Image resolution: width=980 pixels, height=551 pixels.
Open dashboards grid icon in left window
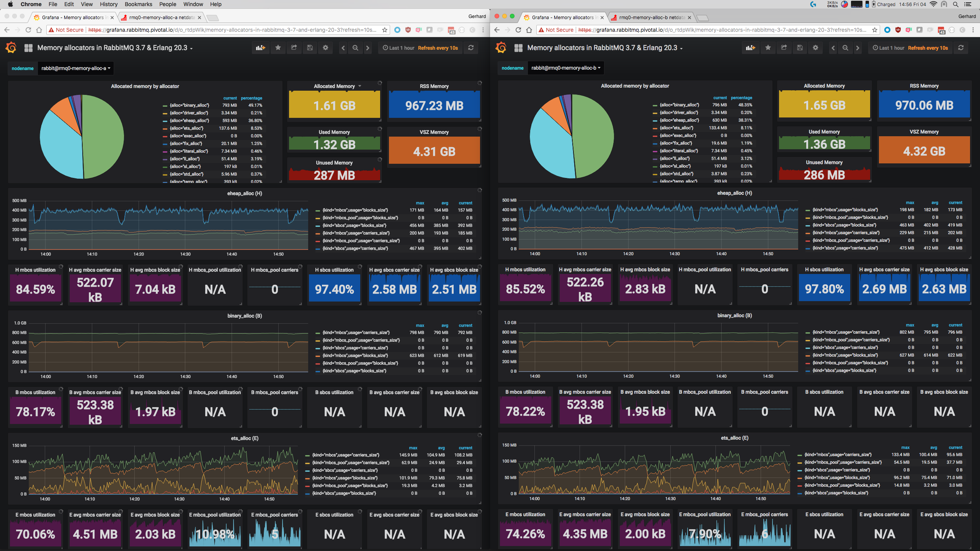coord(28,48)
